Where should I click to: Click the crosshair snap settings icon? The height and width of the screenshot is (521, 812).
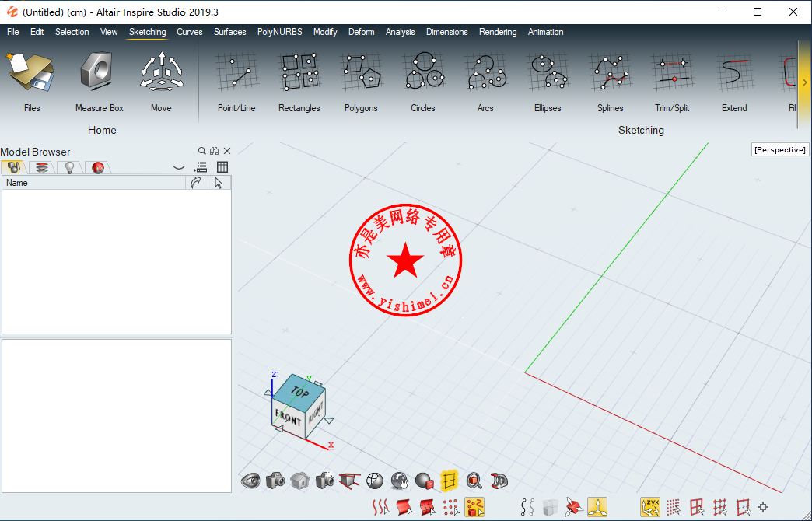(763, 508)
